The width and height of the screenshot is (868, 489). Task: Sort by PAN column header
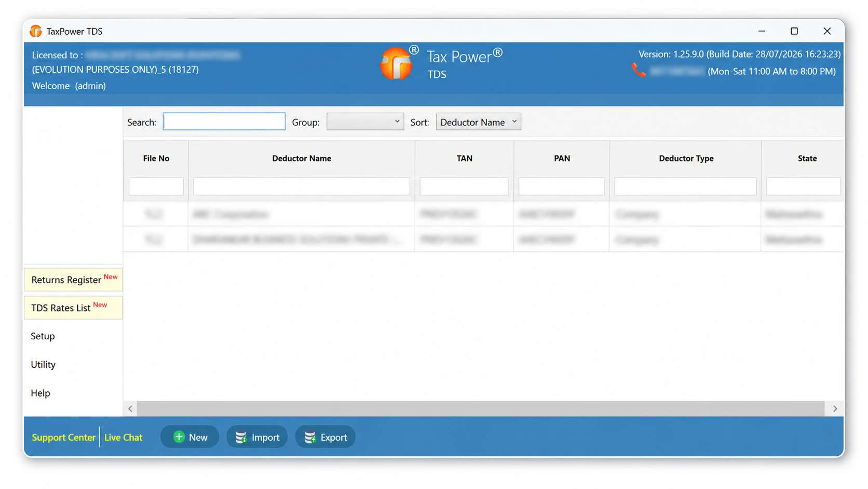[562, 158]
